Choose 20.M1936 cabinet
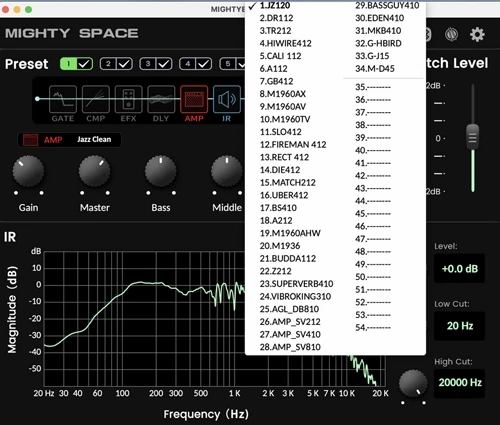The width and height of the screenshot is (500, 425). coord(280,246)
